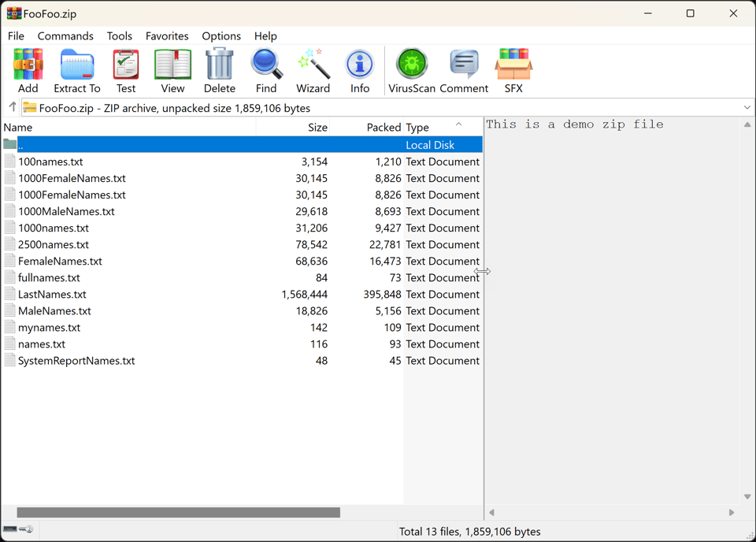756x542 pixels.
Task: Select the names.txt file
Action: 42,343
